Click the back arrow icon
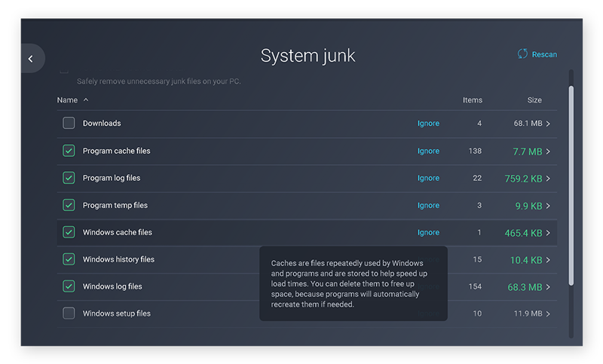This screenshot has height=364, width=603. [31, 59]
